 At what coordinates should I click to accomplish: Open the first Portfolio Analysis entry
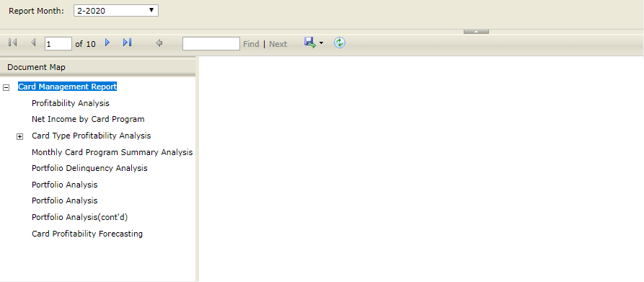click(64, 185)
